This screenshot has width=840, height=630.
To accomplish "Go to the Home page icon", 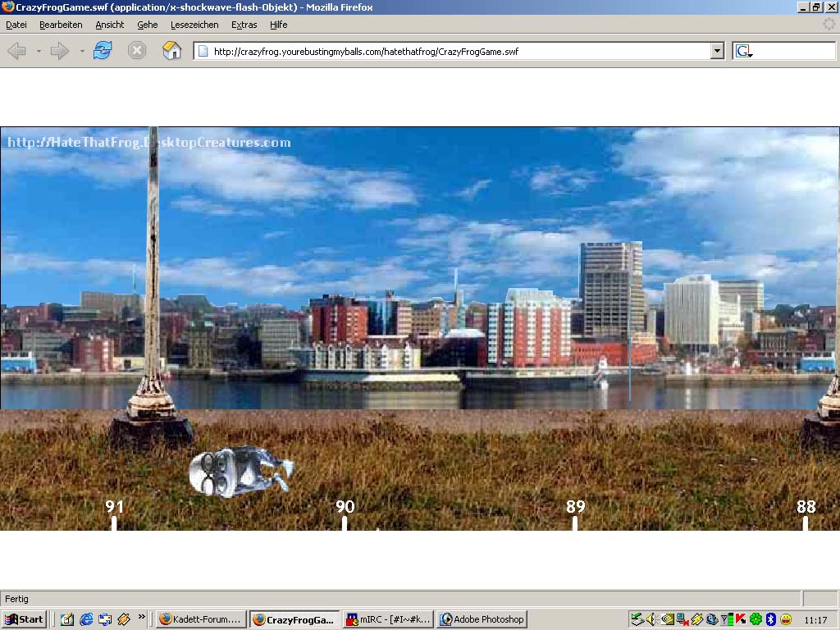I will click(x=171, y=51).
